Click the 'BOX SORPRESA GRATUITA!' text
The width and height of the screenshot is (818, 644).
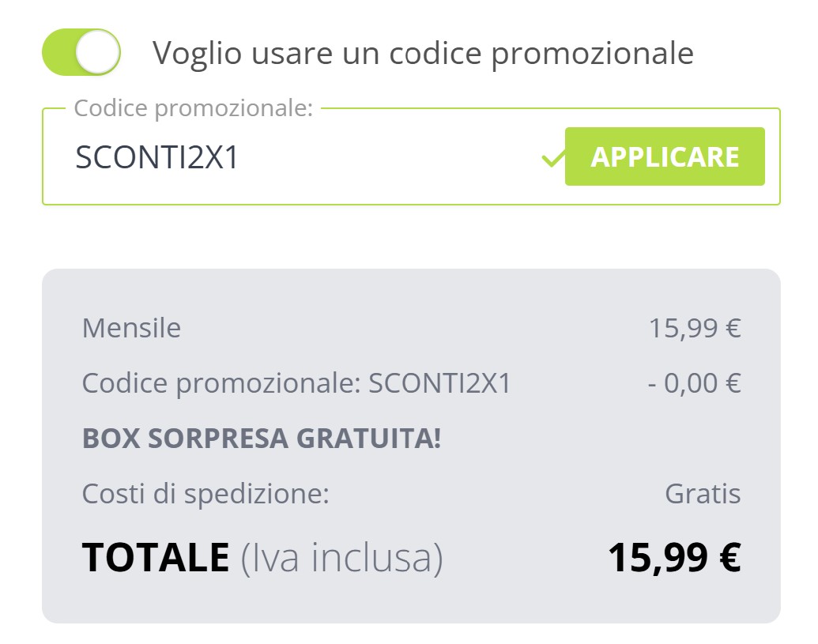tap(262, 439)
